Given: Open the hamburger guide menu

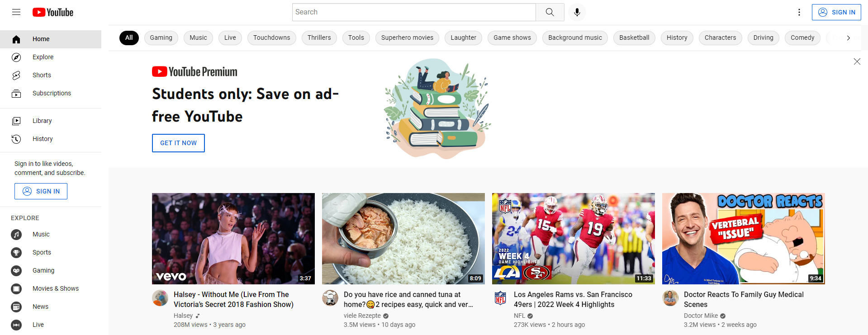Looking at the screenshot, I should (x=16, y=12).
